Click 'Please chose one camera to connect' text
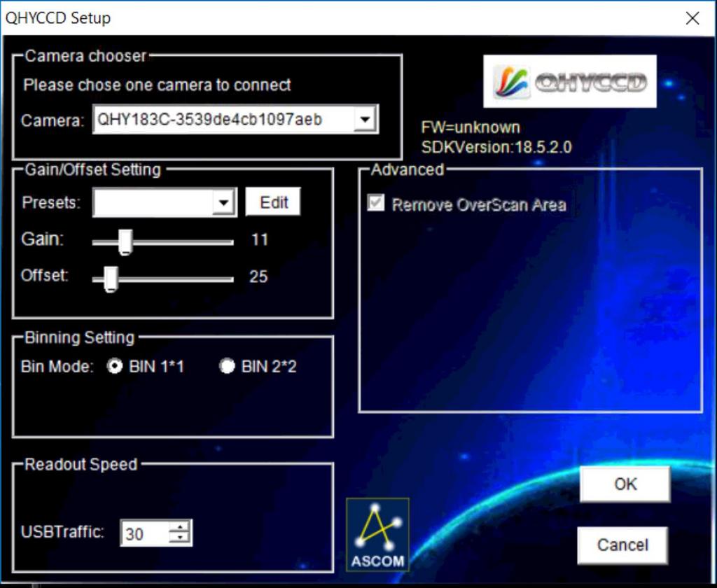Image resolution: width=717 pixels, height=588 pixels. click(157, 85)
